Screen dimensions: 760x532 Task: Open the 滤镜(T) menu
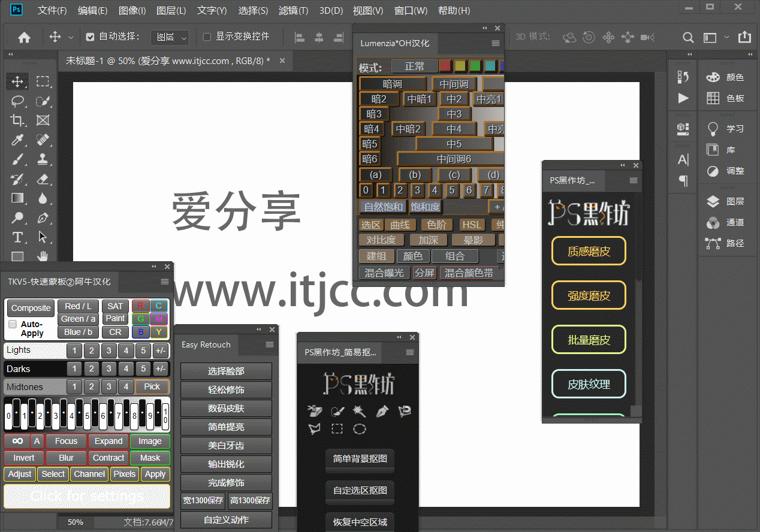[x=293, y=11]
